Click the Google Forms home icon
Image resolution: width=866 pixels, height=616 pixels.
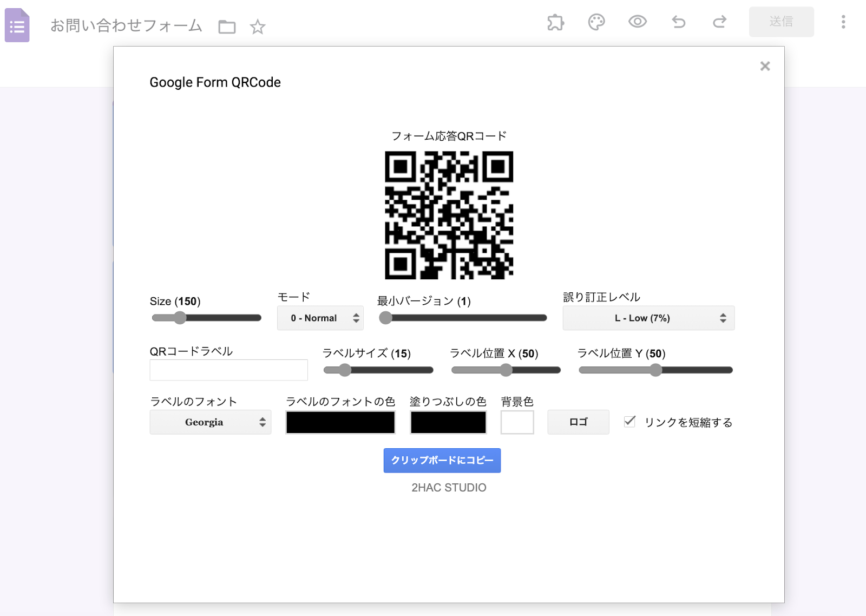(x=17, y=25)
